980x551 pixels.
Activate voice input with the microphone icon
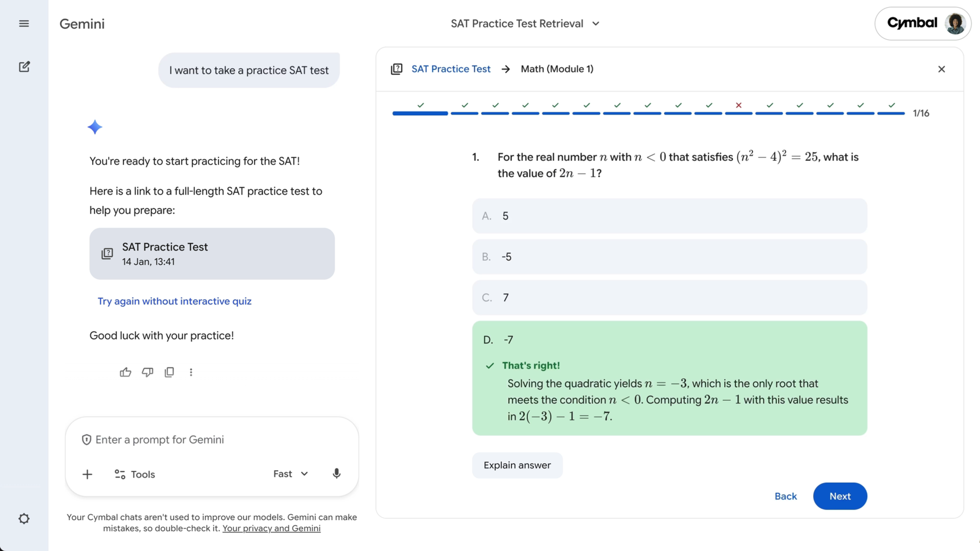pyautogui.click(x=336, y=474)
